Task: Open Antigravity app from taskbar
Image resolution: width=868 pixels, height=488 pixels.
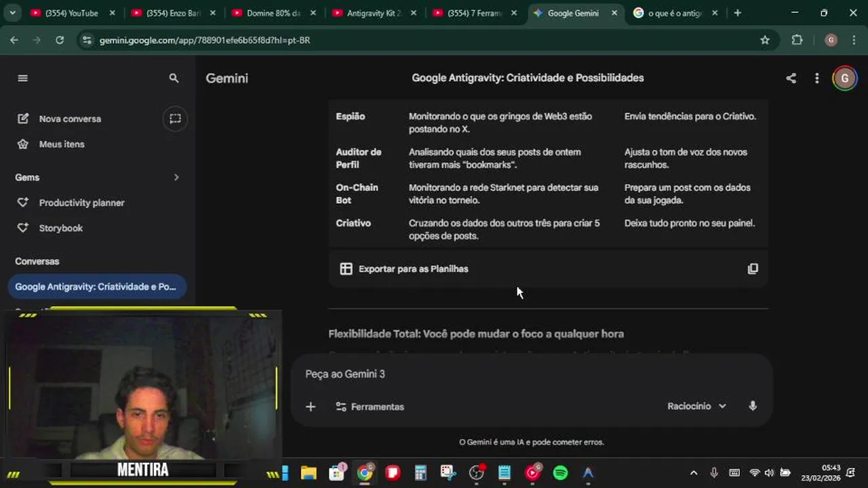Action: [x=588, y=473]
